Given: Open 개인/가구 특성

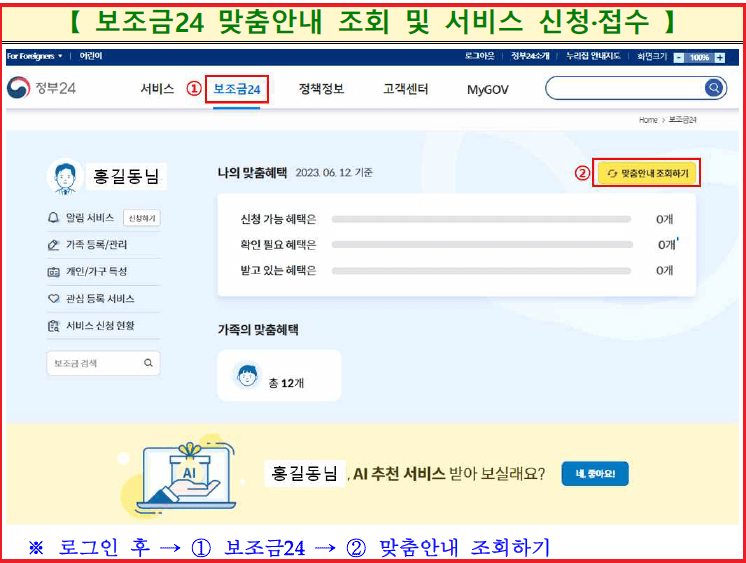Looking at the screenshot, I should pyautogui.click(x=97, y=272).
